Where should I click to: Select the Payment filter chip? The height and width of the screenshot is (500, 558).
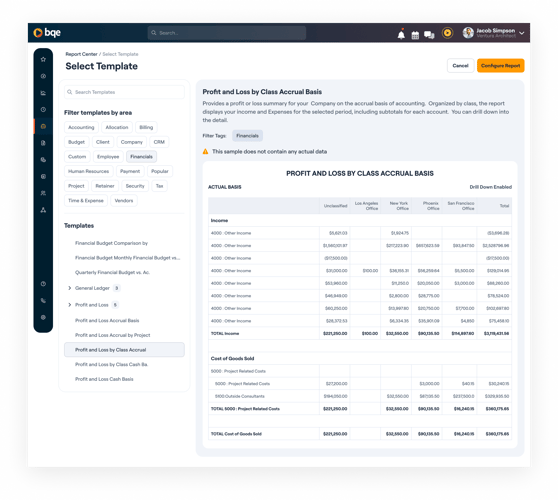pyautogui.click(x=130, y=171)
